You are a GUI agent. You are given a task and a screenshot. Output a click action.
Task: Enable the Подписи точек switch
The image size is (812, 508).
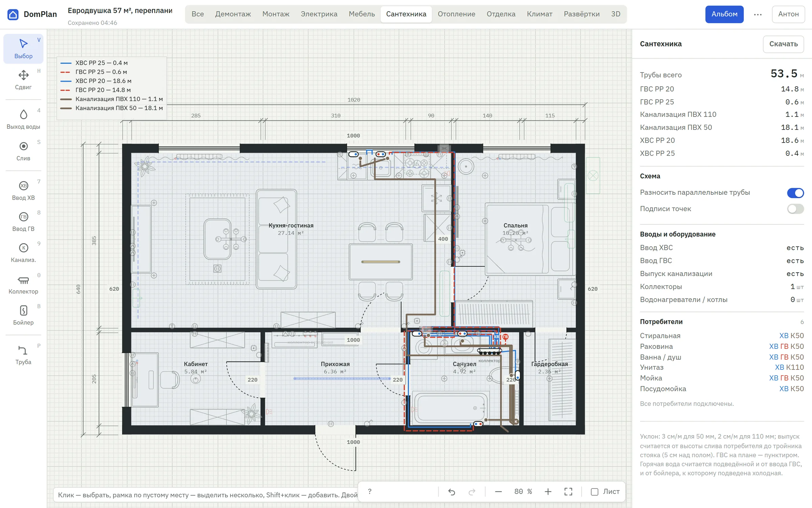tap(795, 209)
